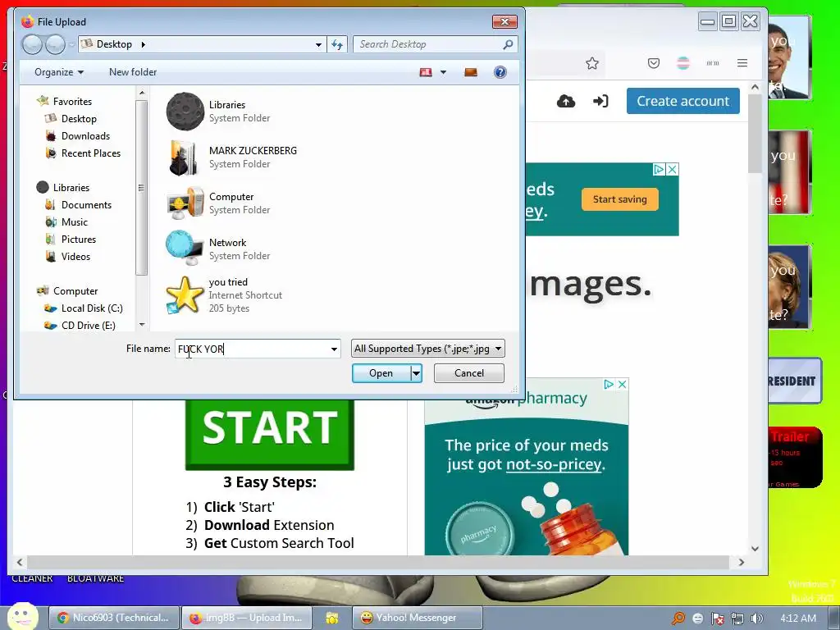
Task: Close the Amazon pharmacy ad with X
Action: (622, 384)
